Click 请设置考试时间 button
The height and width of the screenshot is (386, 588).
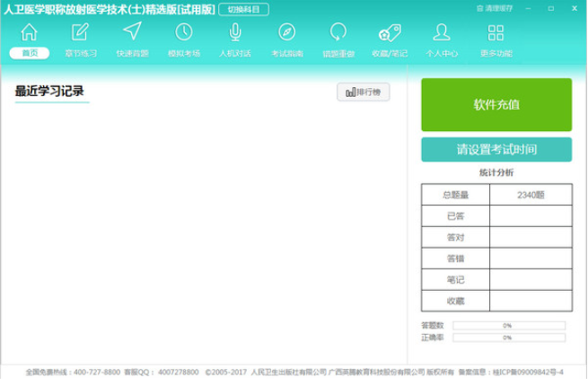[496, 150]
